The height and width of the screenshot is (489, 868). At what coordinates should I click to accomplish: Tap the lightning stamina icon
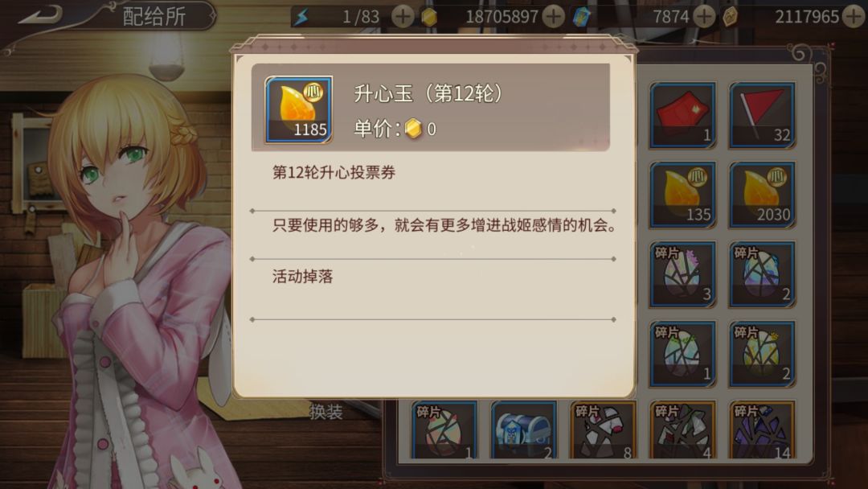coord(301,17)
